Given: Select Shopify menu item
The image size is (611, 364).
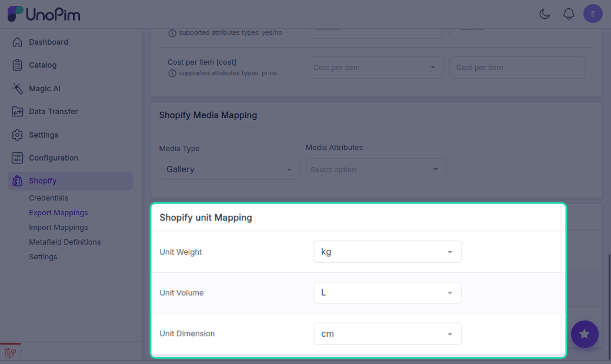Looking at the screenshot, I should (70, 181).
